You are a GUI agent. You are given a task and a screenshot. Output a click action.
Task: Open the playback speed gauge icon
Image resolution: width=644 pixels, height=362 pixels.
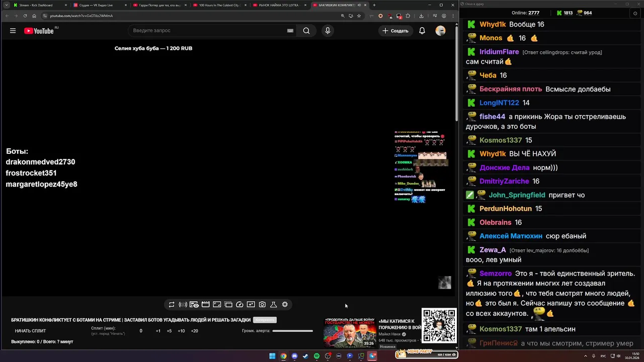[x=239, y=305]
